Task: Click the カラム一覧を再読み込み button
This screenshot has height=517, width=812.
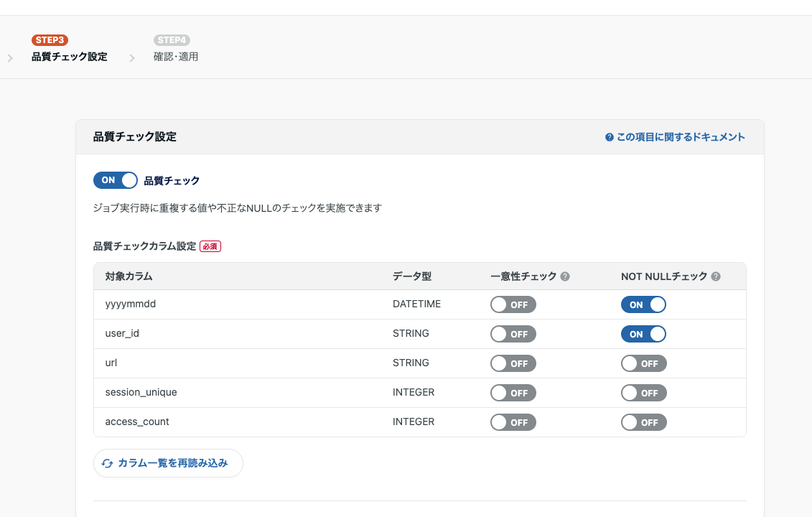Action: [x=168, y=463]
